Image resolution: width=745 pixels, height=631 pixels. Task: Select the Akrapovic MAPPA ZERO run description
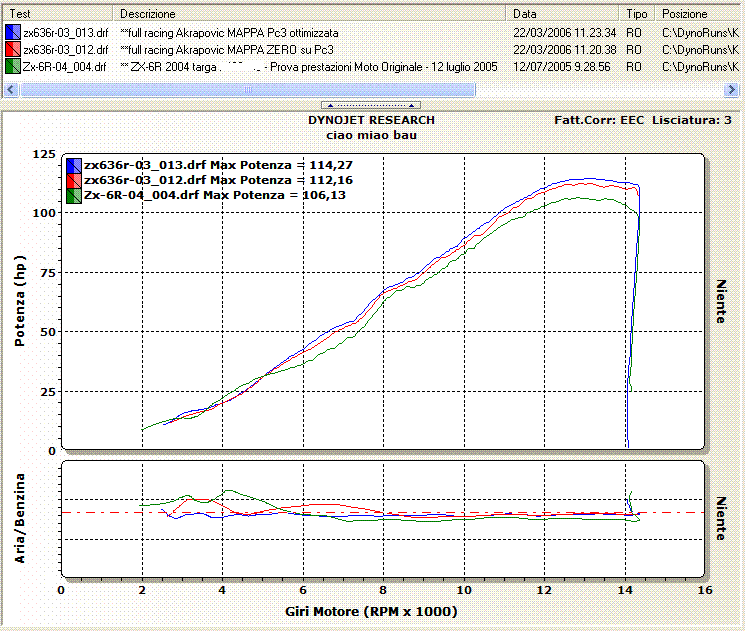227,49
